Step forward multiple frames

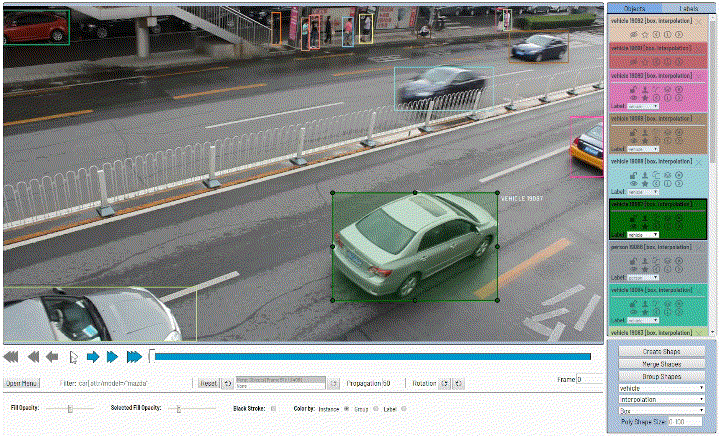point(113,356)
